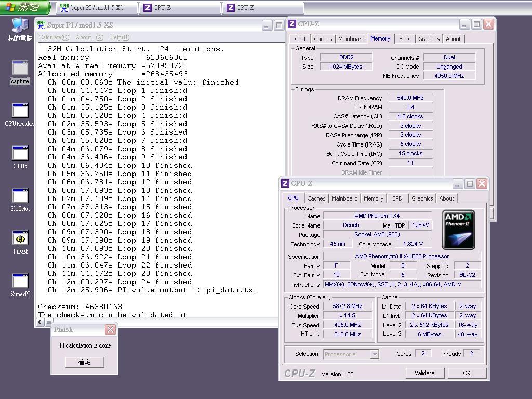This screenshot has height=399, width=532.
Task: Open the Help menu in Super PI
Action: tap(119, 37)
